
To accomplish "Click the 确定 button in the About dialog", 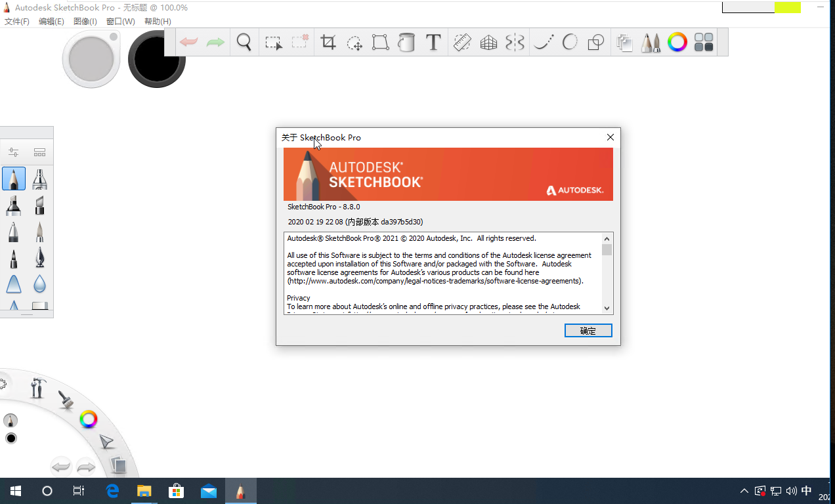I will tap(588, 331).
